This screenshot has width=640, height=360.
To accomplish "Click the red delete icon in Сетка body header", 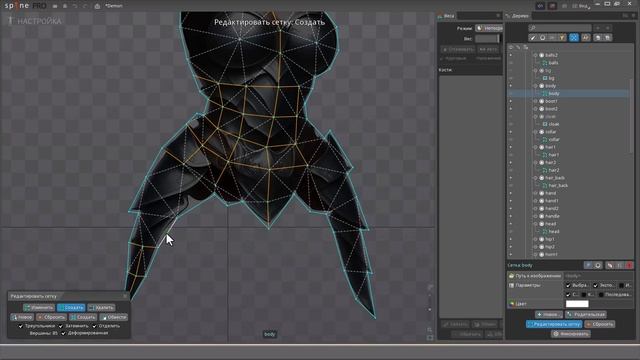I will tap(629, 265).
